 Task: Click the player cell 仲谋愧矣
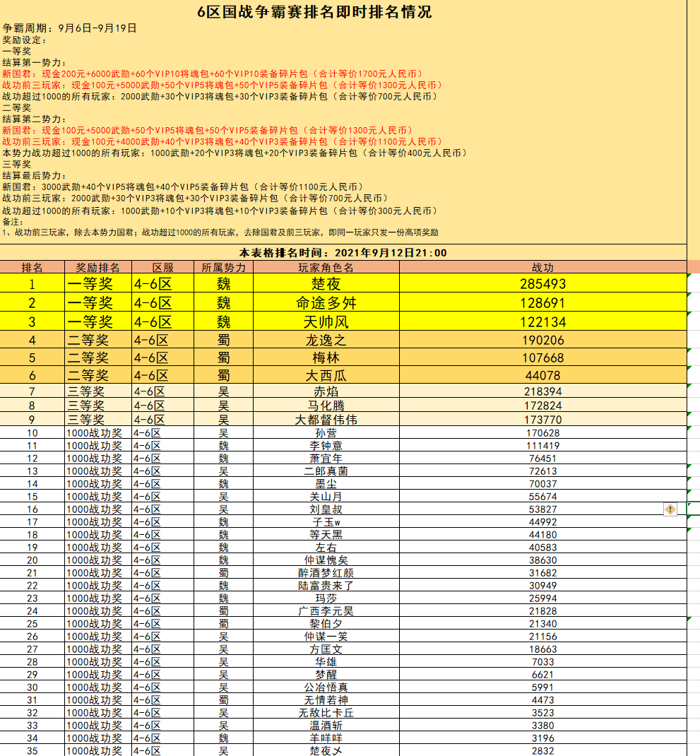coord(326,560)
